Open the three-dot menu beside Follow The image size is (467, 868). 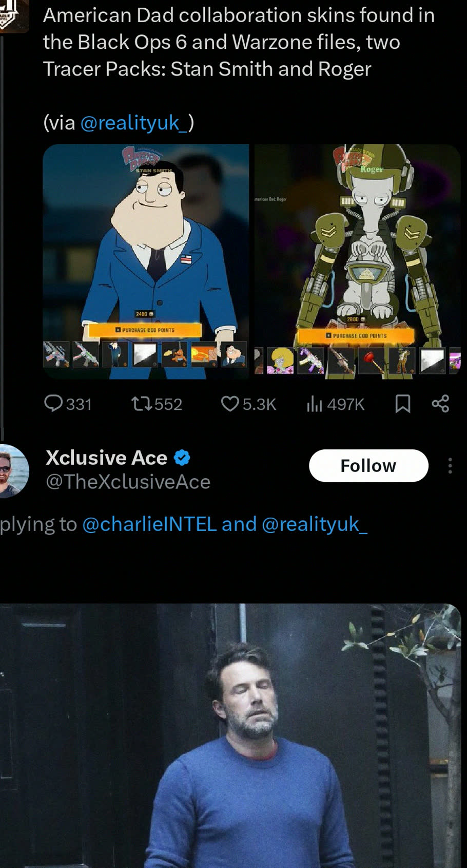(450, 466)
